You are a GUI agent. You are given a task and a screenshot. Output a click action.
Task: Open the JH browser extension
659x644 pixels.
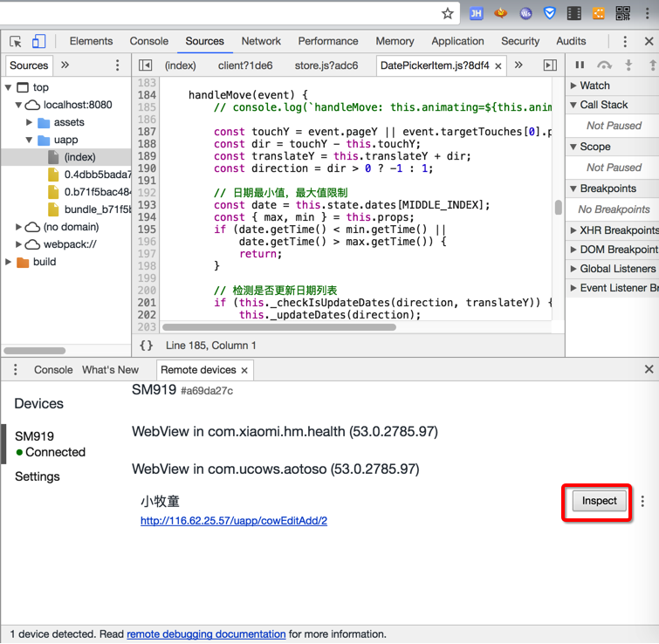click(x=477, y=13)
